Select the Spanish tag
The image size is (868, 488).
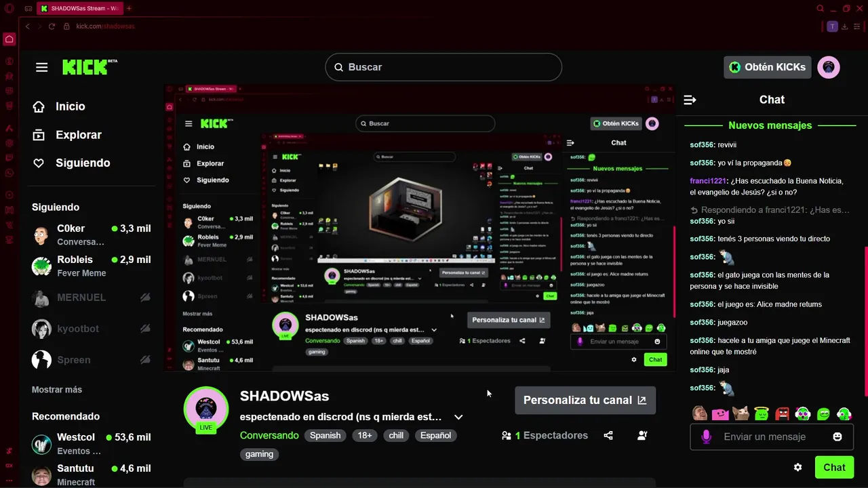click(325, 435)
